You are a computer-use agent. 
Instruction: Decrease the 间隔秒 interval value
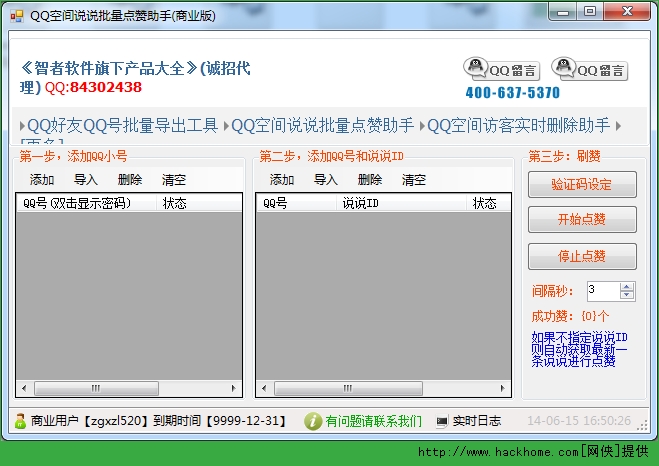pos(627,295)
